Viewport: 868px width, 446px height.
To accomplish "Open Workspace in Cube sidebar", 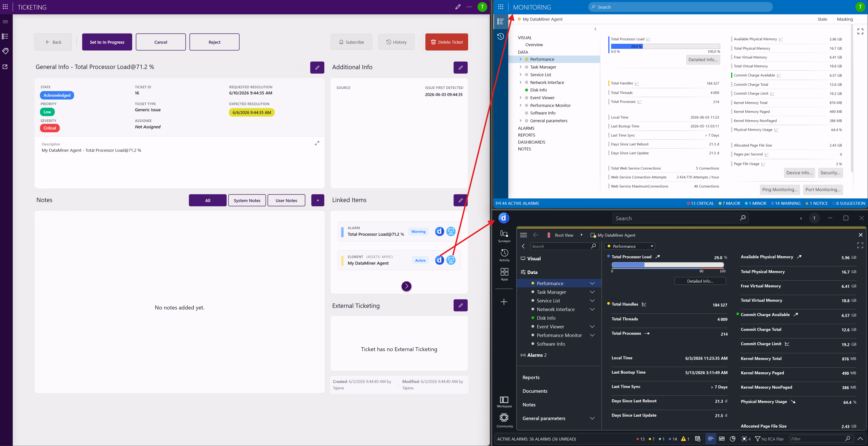I will pos(504,402).
